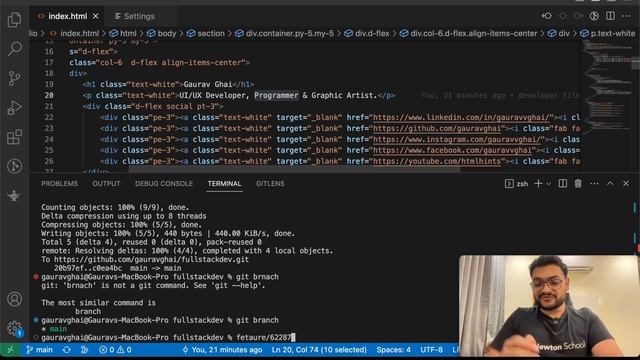Click 'Ln 20, Col 74' cursor position
The image size is (640, 360).
(x=319, y=350)
